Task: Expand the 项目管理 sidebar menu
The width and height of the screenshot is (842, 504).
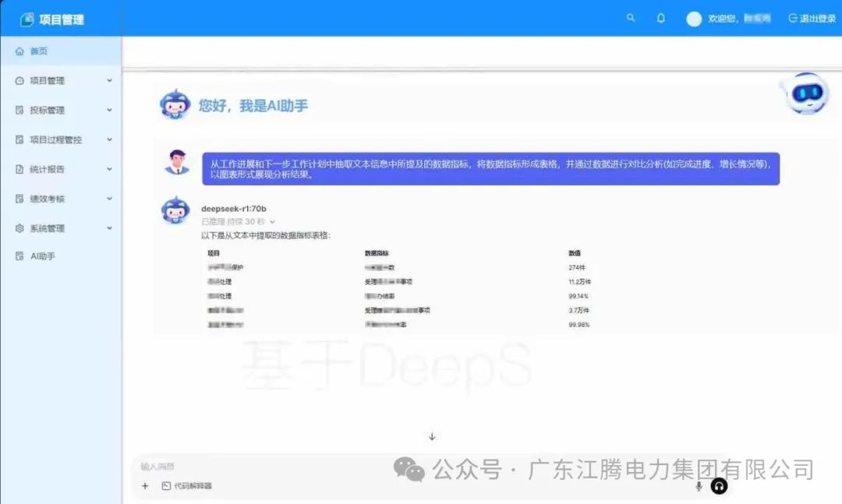Action: (x=62, y=80)
